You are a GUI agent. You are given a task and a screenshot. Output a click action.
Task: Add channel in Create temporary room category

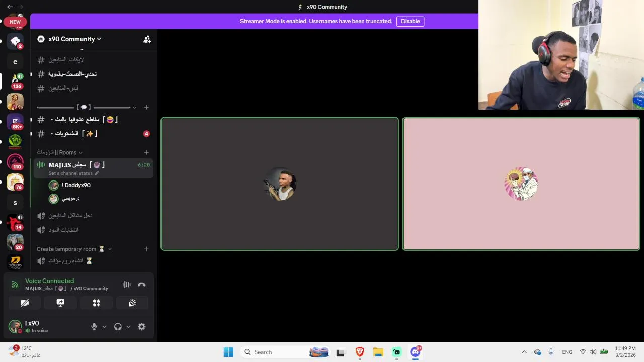[x=146, y=249]
